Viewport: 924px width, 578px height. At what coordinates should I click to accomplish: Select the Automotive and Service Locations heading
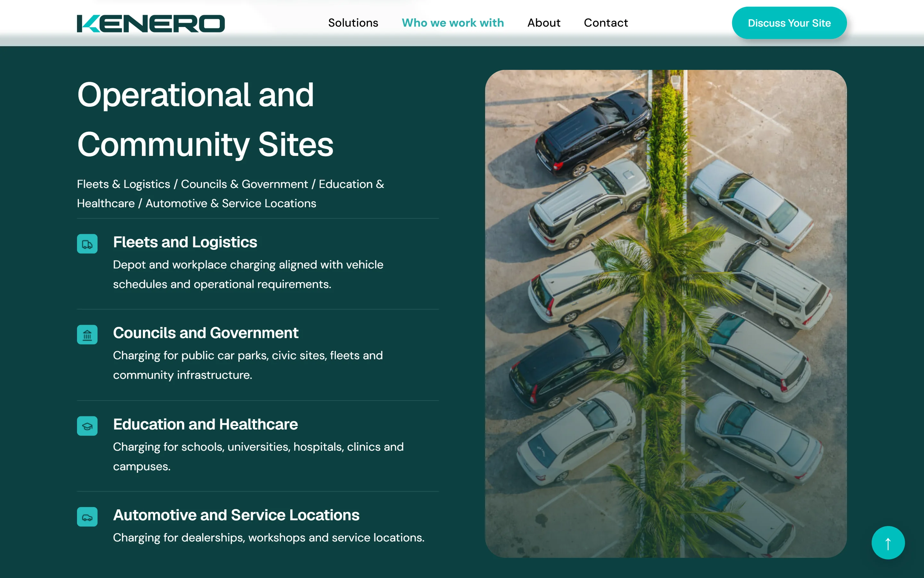pyautogui.click(x=236, y=515)
